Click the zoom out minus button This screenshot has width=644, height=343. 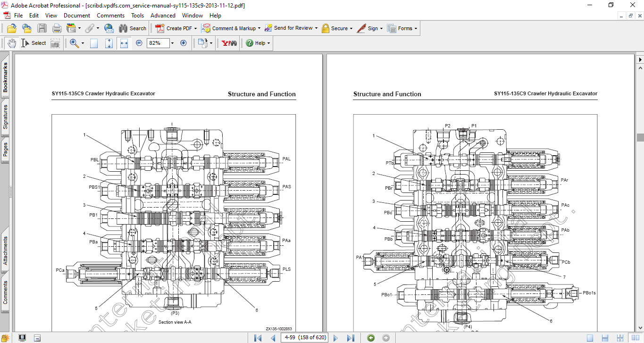(x=139, y=43)
